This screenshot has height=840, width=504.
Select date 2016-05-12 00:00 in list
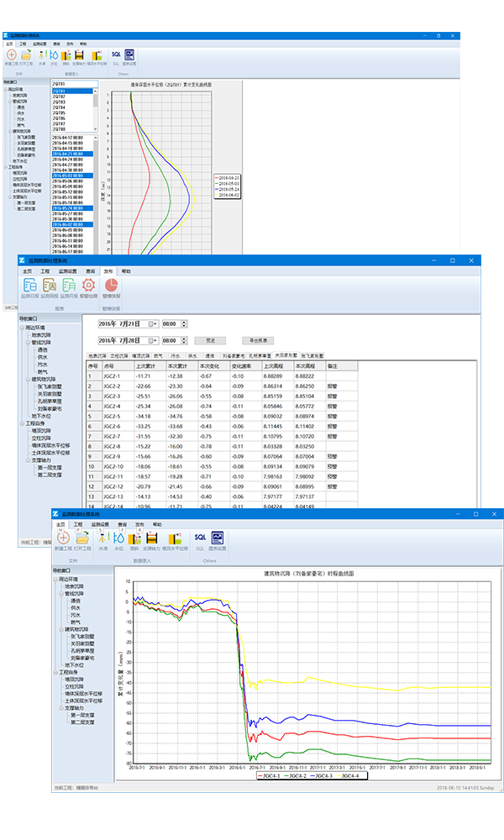coord(72,192)
